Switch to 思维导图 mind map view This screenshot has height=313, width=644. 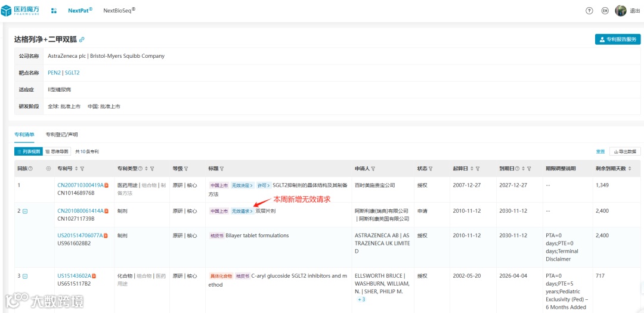pyautogui.click(x=57, y=151)
